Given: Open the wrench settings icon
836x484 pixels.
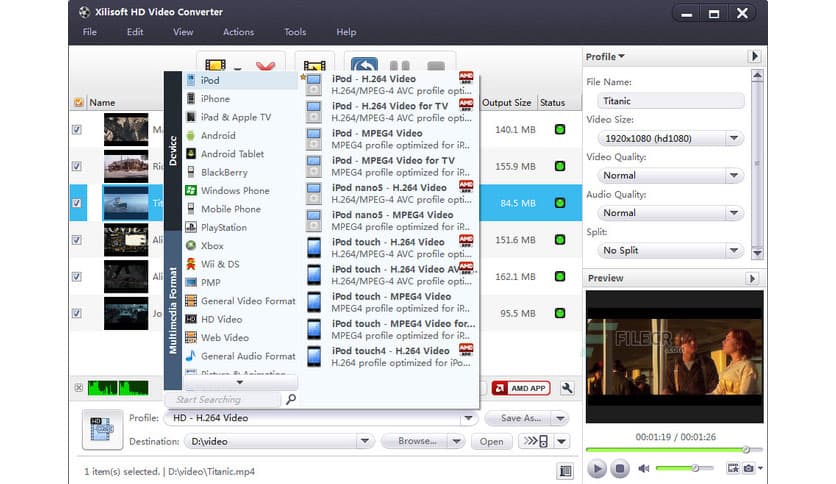Looking at the screenshot, I should point(567,388).
